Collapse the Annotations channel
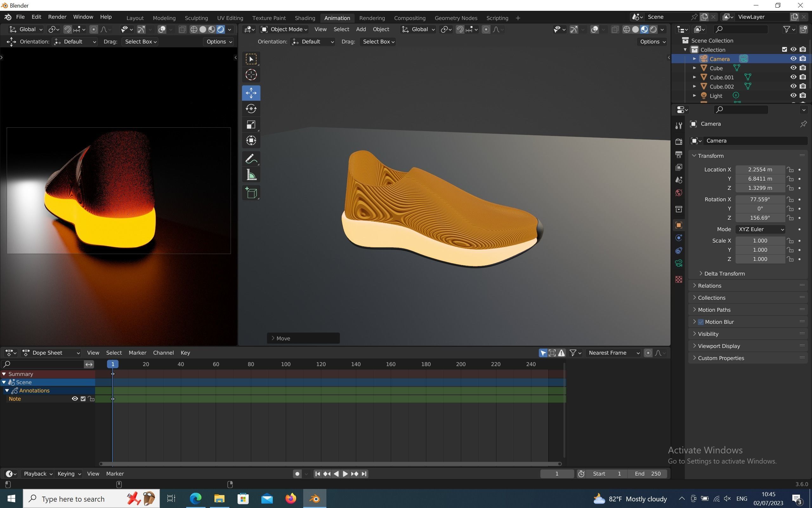Image resolution: width=812 pixels, height=508 pixels. tap(7, 391)
